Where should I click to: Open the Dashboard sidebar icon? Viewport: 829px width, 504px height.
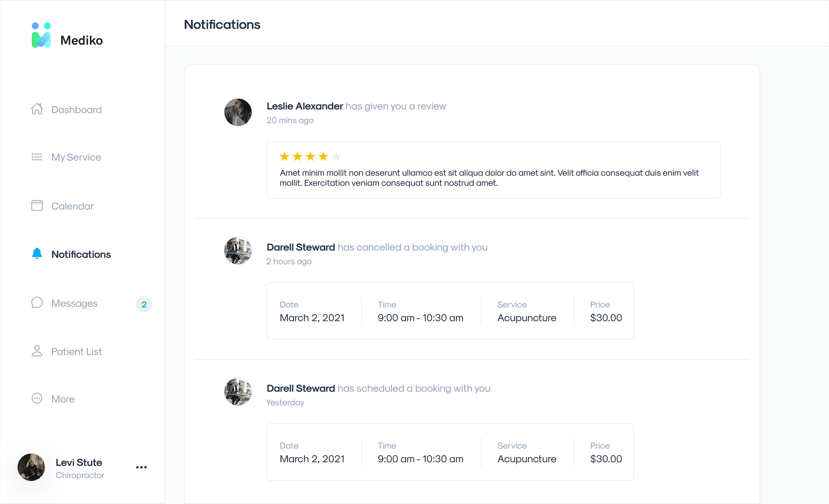[37, 109]
